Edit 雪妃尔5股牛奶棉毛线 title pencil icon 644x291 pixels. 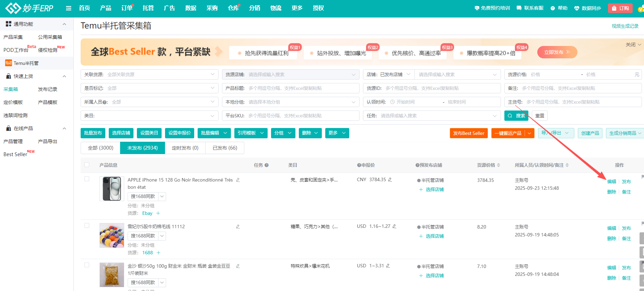point(238,226)
